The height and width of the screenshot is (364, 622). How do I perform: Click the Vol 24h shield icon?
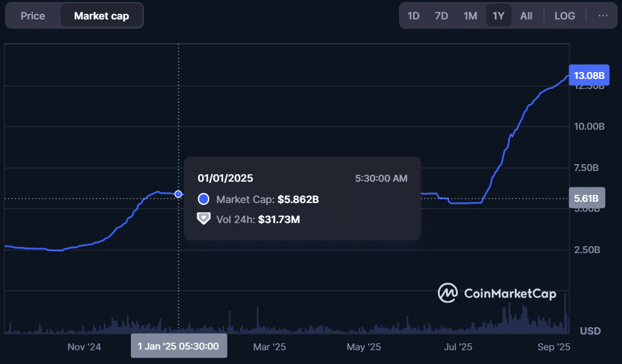203,219
